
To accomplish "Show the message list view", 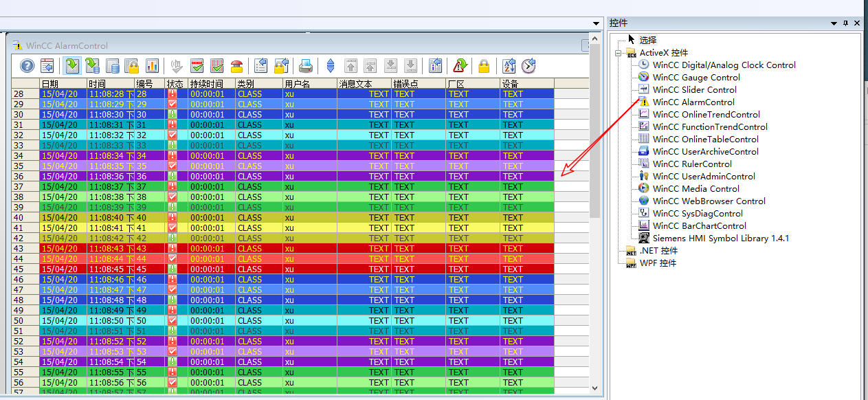I will [72, 66].
